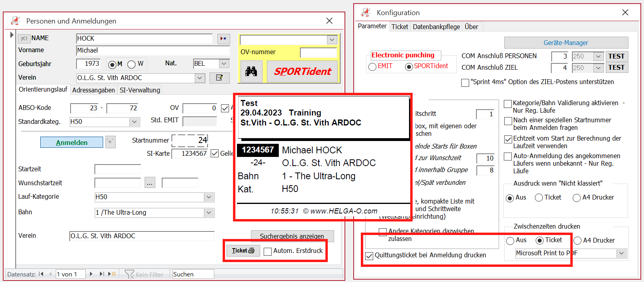Select the EMIT electronic punching option
The image size is (644, 282).
click(x=372, y=67)
